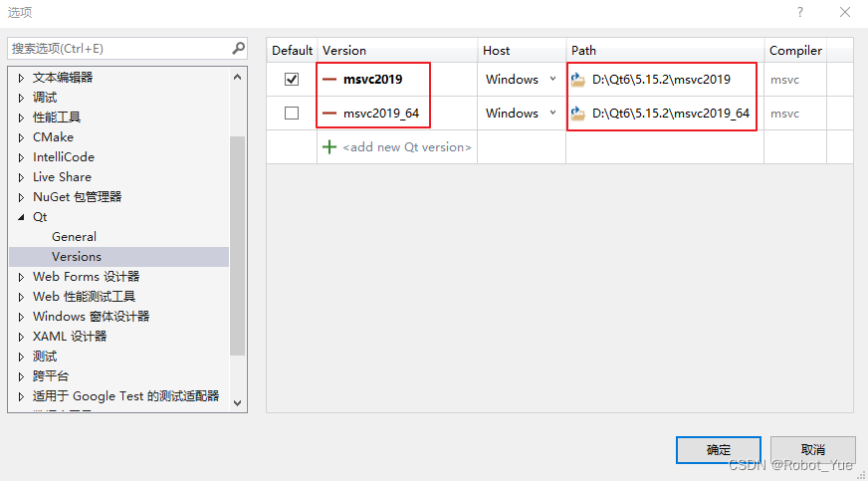The image size is (868, 481).
Task: Click 确定 to confirm options
Action: tap(719, 449)
